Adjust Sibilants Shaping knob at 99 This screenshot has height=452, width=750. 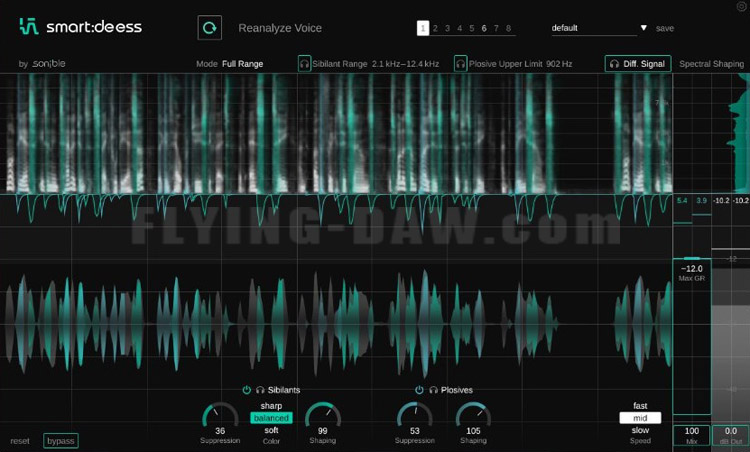[x=323, y=414]
